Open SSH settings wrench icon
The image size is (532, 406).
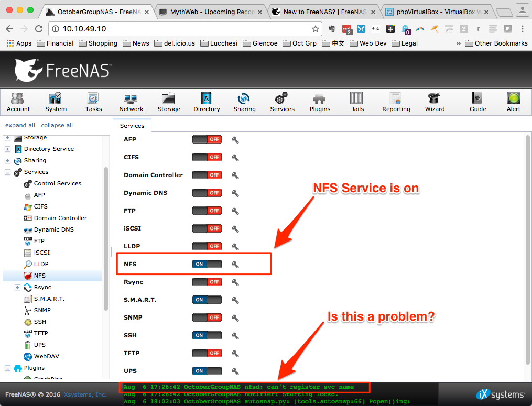[x=235, y=336]
